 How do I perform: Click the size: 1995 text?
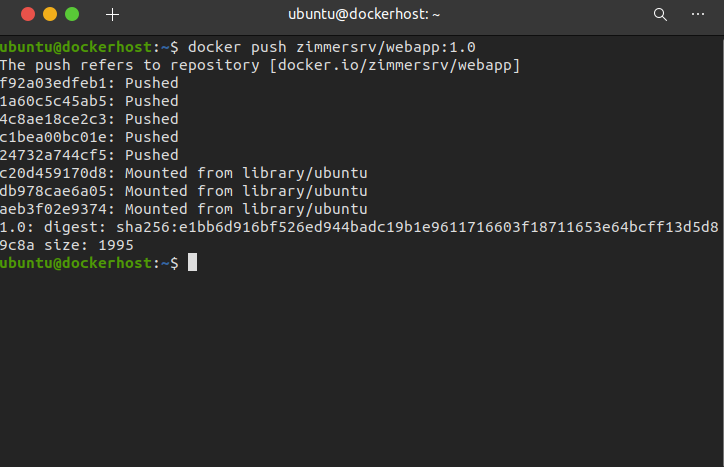89,245
